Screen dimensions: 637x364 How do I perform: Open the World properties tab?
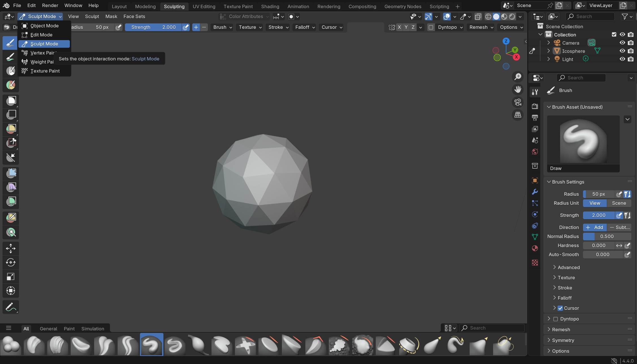(535, 152)
